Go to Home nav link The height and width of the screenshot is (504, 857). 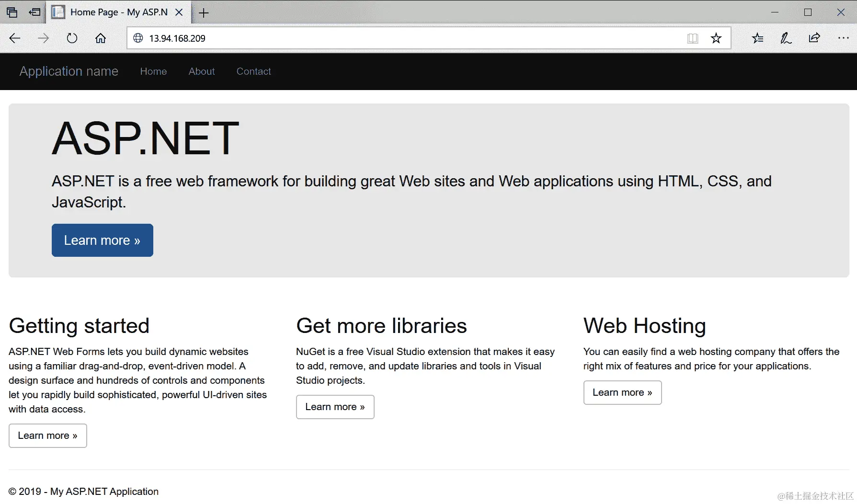153,71
